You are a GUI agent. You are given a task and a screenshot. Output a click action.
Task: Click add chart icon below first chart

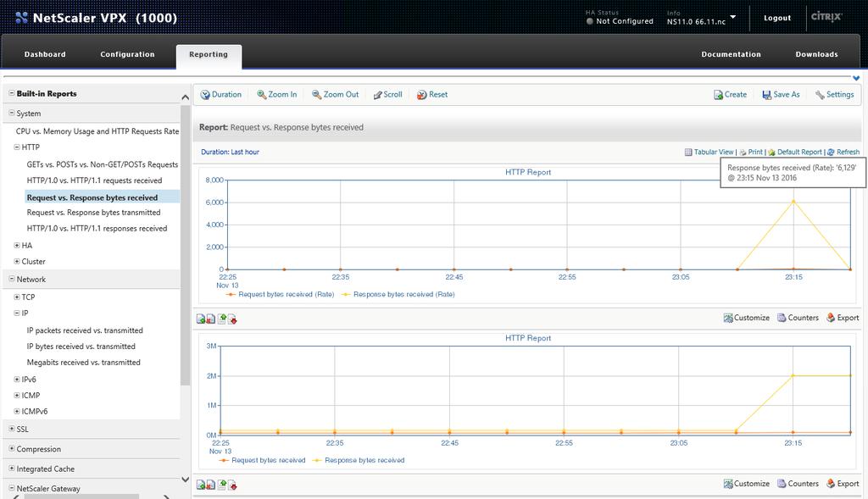pos(201,319)
